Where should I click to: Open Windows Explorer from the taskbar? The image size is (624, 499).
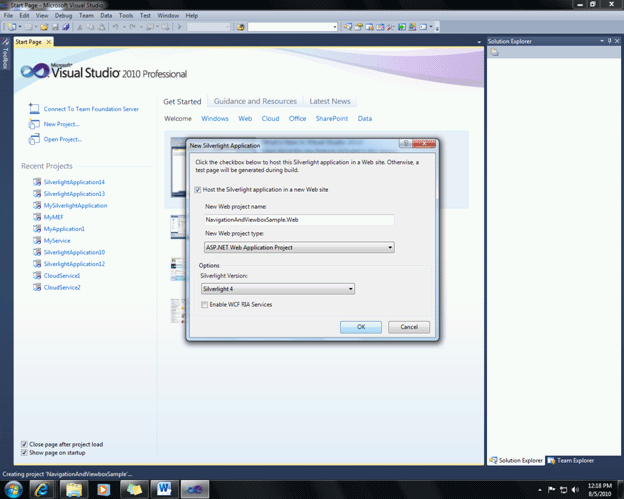[73, 489]
